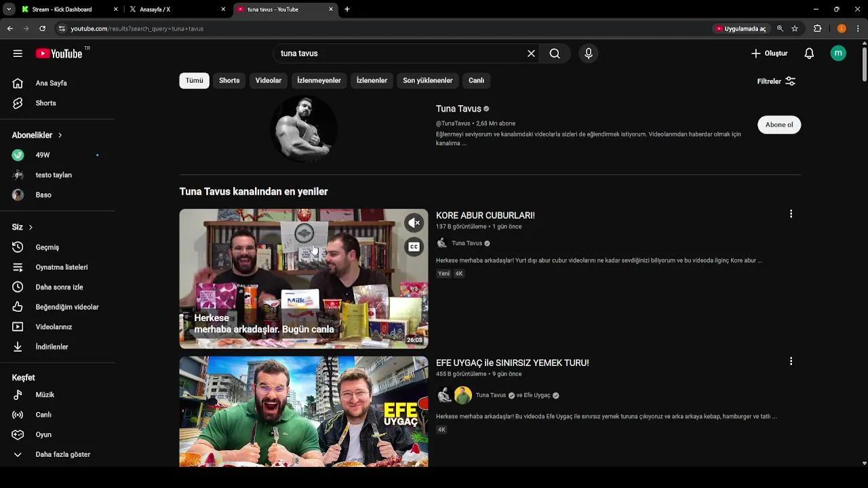Image resolution: width=868 pixels, height=488 pixels.
Task: Play the KORE ABUR CUBURLARI thumbnail
Action: tap(304, 279)
